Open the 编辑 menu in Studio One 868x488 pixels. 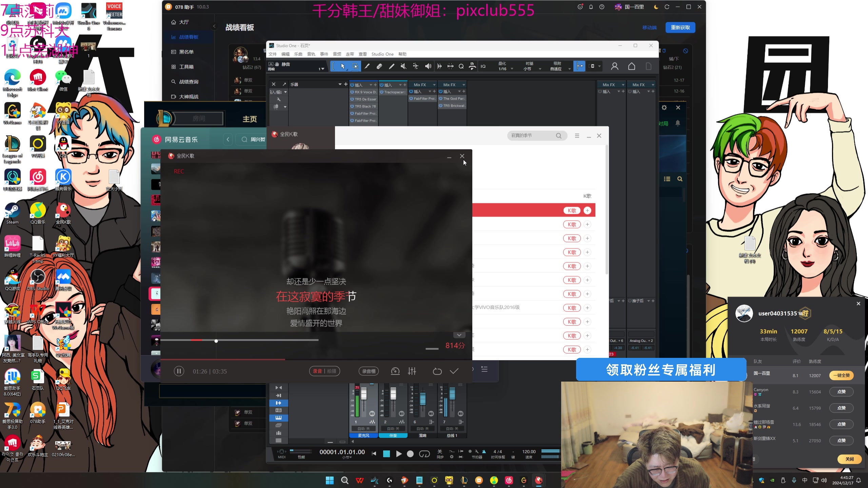pos(285,54)
